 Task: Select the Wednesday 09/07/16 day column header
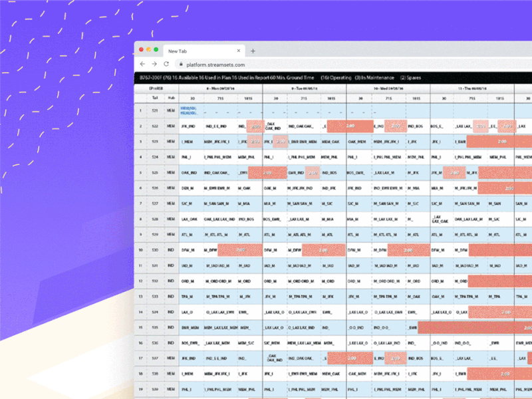(388, 88)
